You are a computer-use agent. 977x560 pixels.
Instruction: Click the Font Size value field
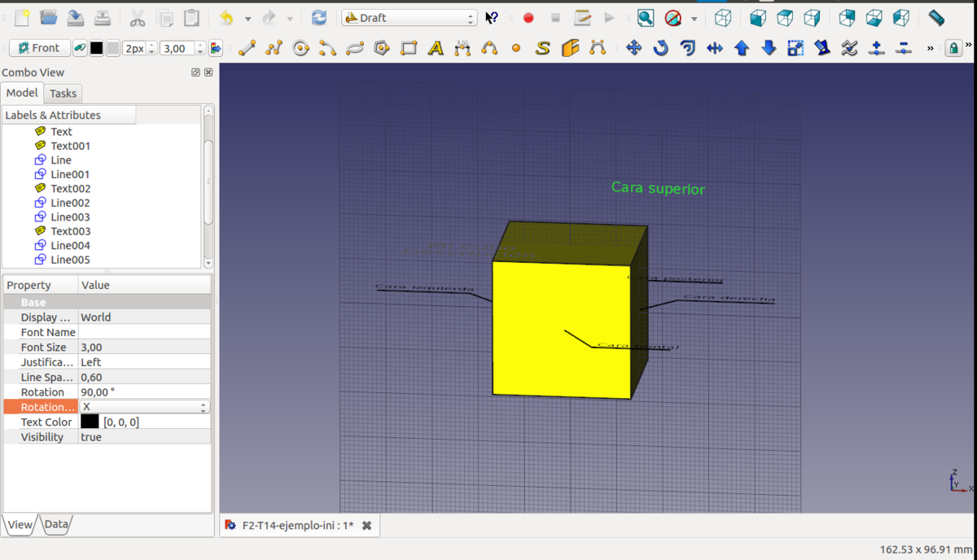point(144,348)
